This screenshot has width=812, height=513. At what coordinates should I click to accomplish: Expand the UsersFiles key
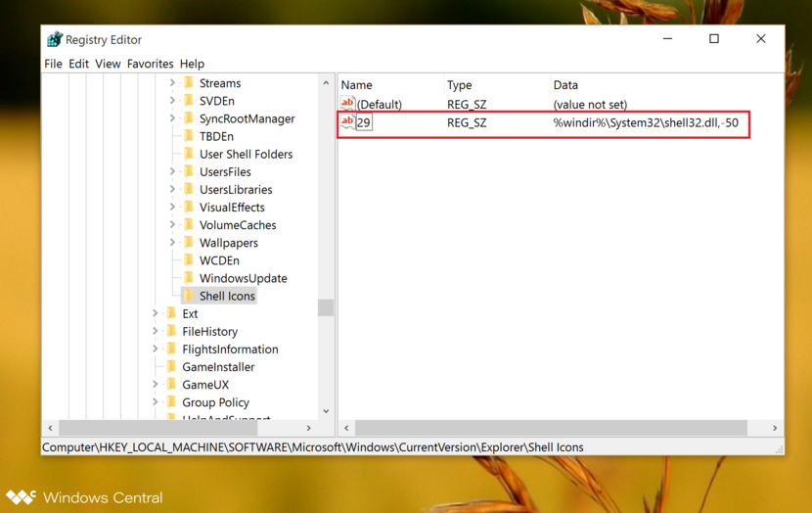point(172,171)
